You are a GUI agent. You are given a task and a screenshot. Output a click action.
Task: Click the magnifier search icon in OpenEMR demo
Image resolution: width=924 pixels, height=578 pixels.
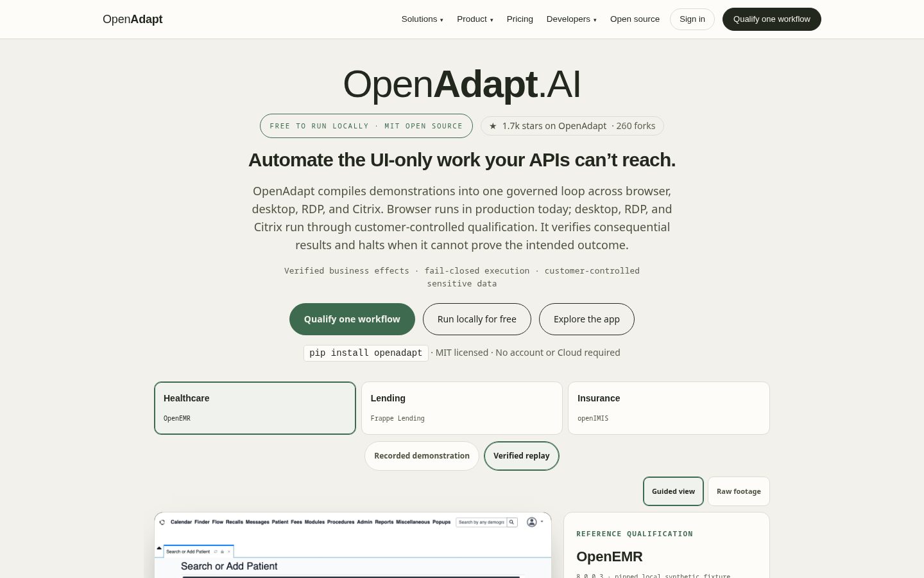511,522
